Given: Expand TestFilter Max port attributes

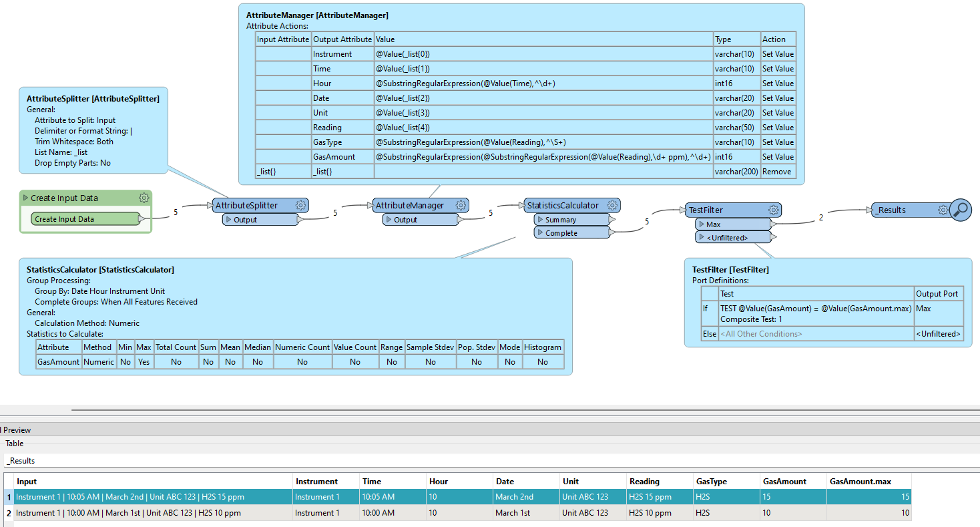Looking at the screenshot, I should (x=701, y=224).
